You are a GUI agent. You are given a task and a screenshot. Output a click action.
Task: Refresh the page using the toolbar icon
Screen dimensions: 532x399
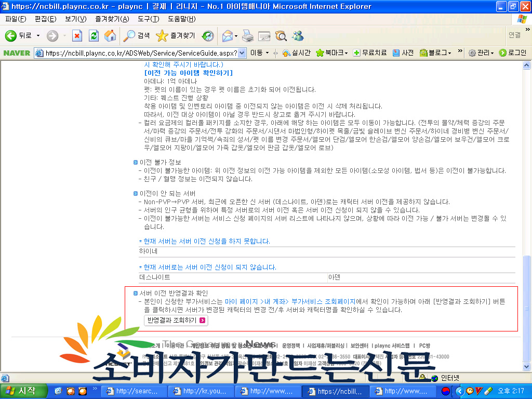[x=94, y=35]
